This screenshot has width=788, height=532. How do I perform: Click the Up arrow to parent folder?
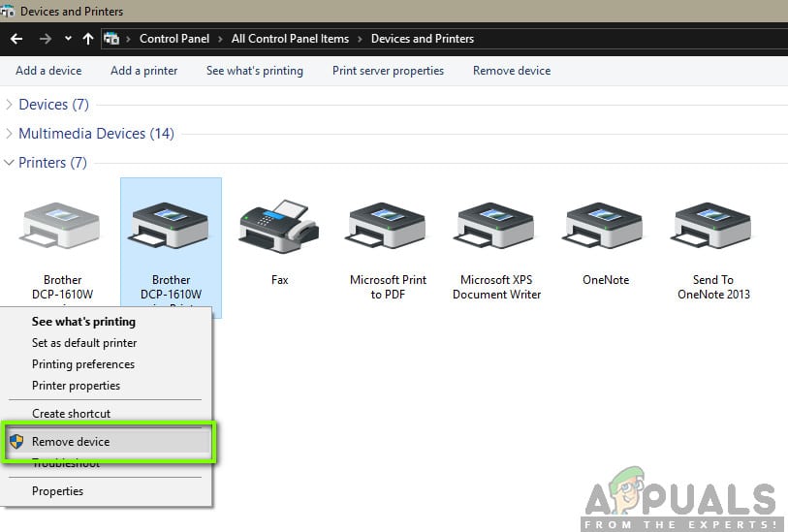[88, 39]
